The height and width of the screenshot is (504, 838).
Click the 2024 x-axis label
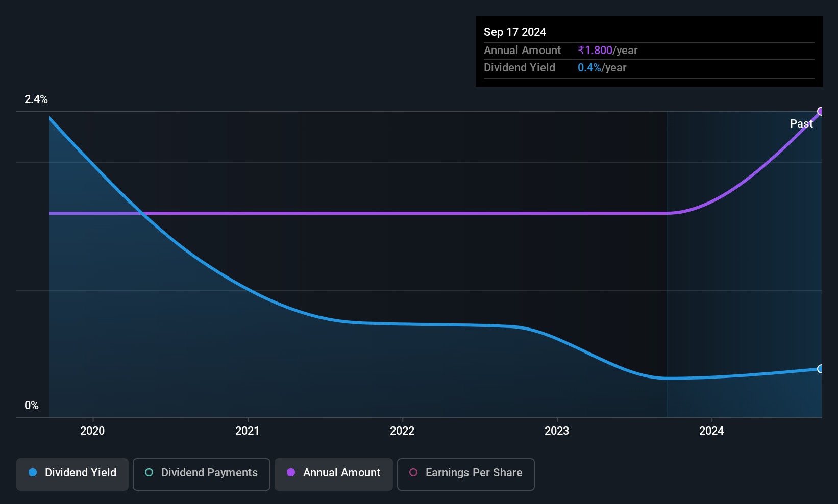[x=711, y=431]
